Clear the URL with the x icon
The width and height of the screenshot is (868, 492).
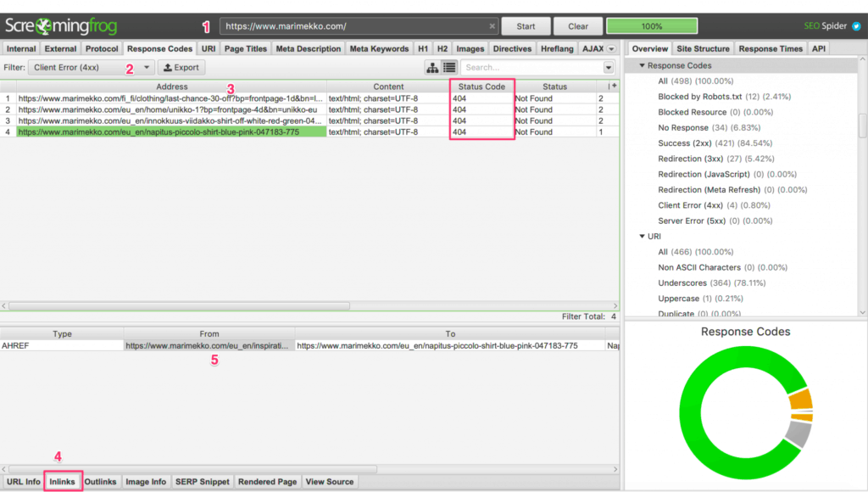(x=492, y=26)
